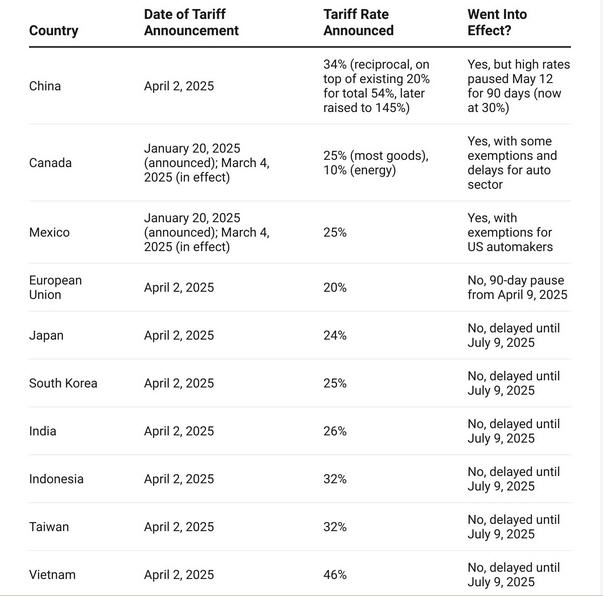Select the China row country cell
The height and width of the screenshot is (596, 603).
45,86
